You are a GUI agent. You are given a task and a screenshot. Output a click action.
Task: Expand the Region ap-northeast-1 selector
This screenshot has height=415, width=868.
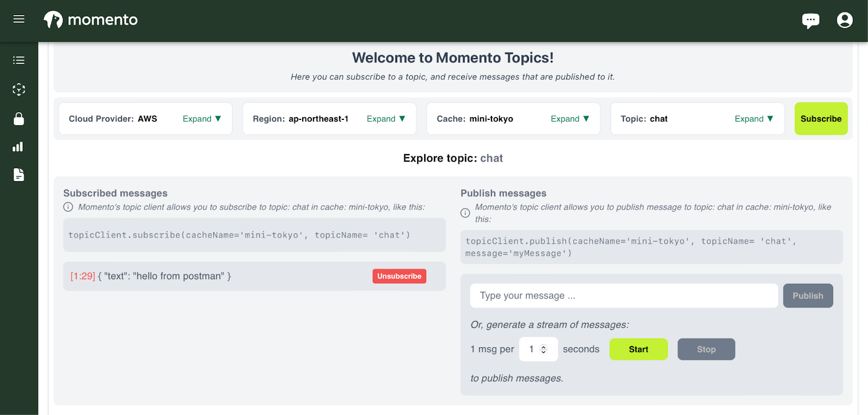point(386,119)
